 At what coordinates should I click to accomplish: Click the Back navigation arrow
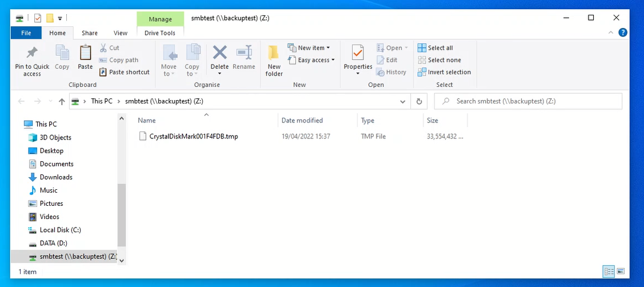(x=21, y=102)
